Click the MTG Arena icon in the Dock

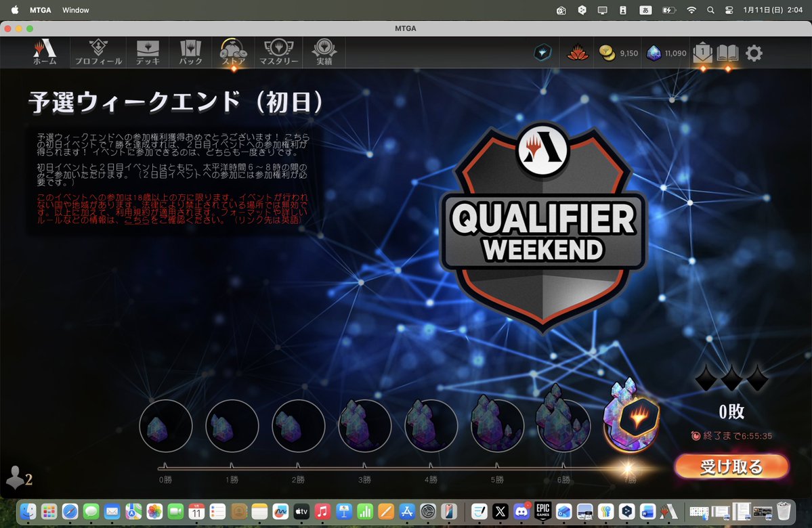(x=669, y=512)
